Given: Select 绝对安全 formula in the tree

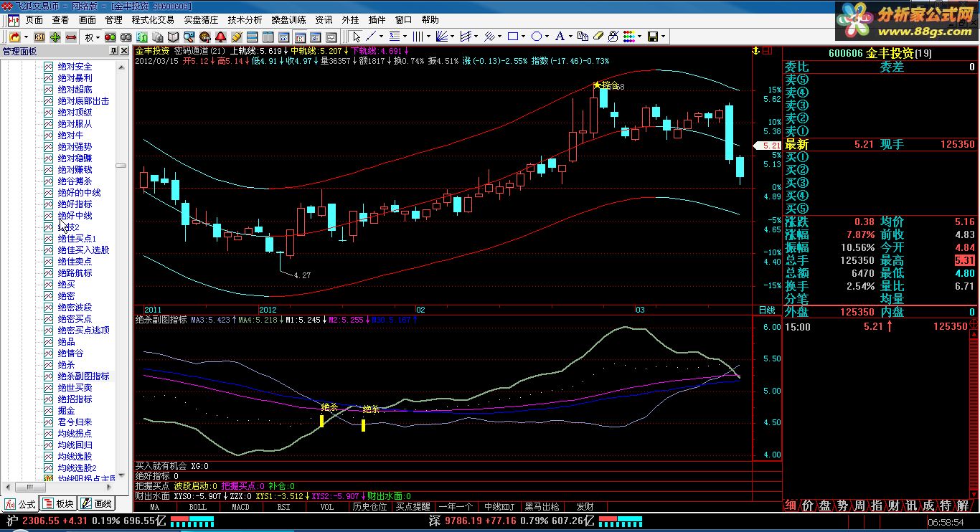Looking at the screenshot, I should point(75,67).
